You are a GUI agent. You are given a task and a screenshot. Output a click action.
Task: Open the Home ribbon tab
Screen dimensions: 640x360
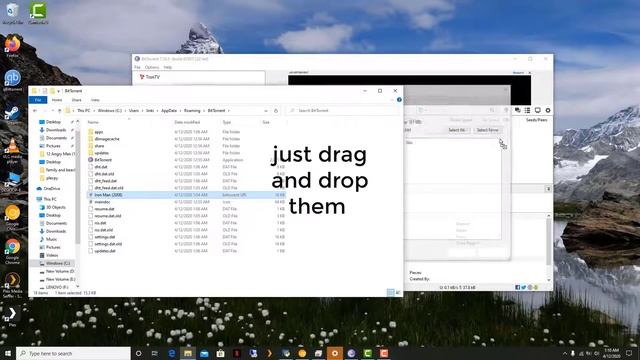[x=57, y=100]
